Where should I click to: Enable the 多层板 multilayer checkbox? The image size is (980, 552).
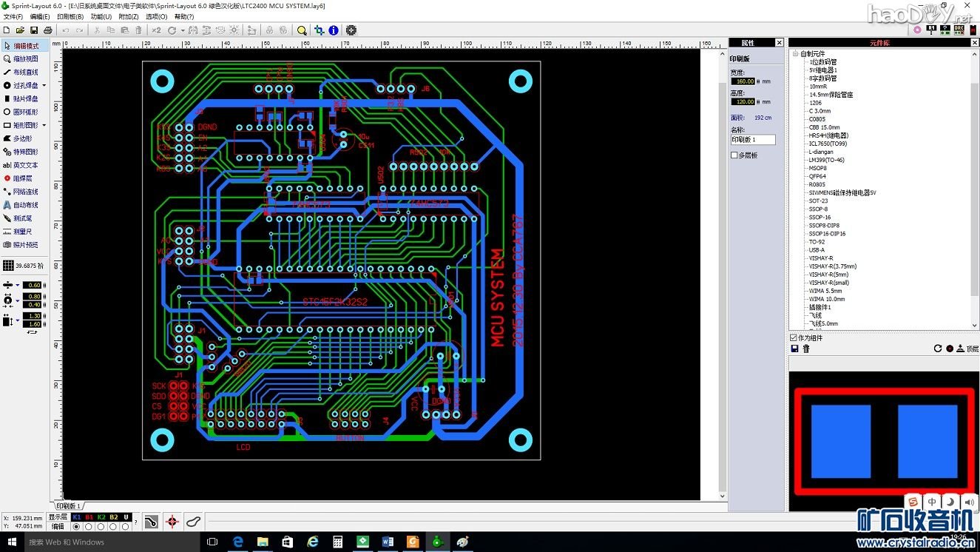tap(734, 155)
